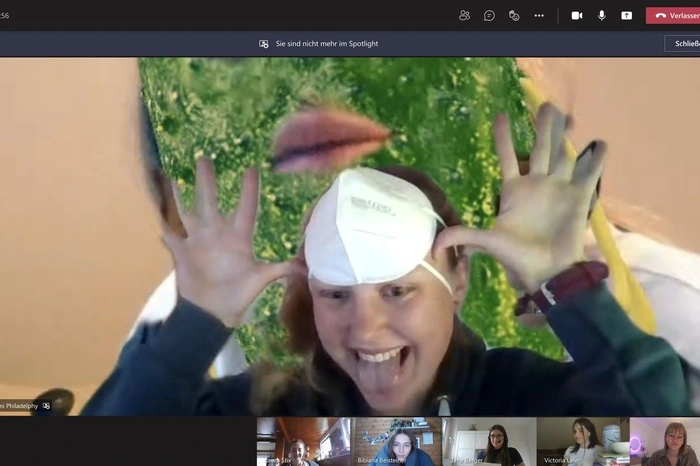Open the share content tray
The height and width of the screenshot is (466, 700).
point(626,16)
